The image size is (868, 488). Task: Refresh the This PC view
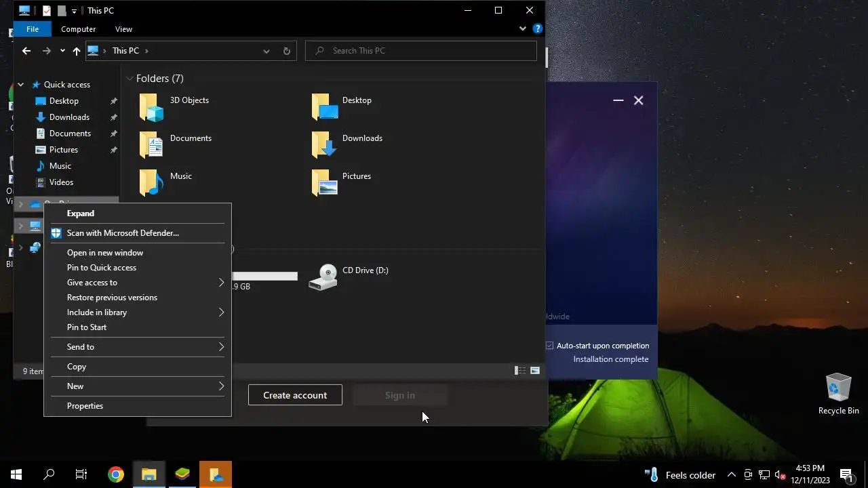click(x=286, y=51)
